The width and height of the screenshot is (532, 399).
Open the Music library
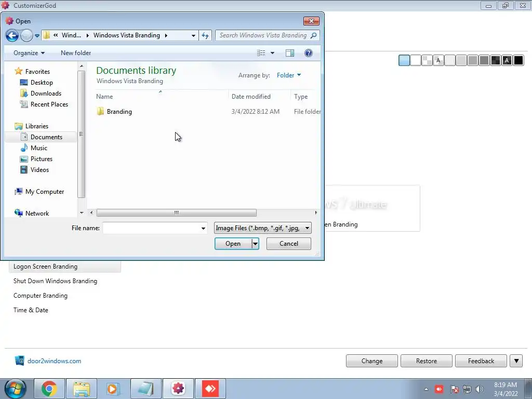coord(38,148)
